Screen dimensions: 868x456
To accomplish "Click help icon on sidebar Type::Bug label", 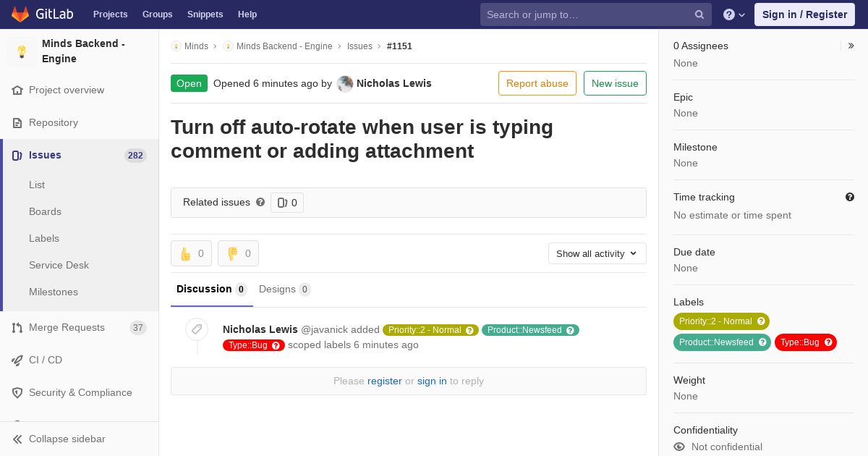I will 828,342.
